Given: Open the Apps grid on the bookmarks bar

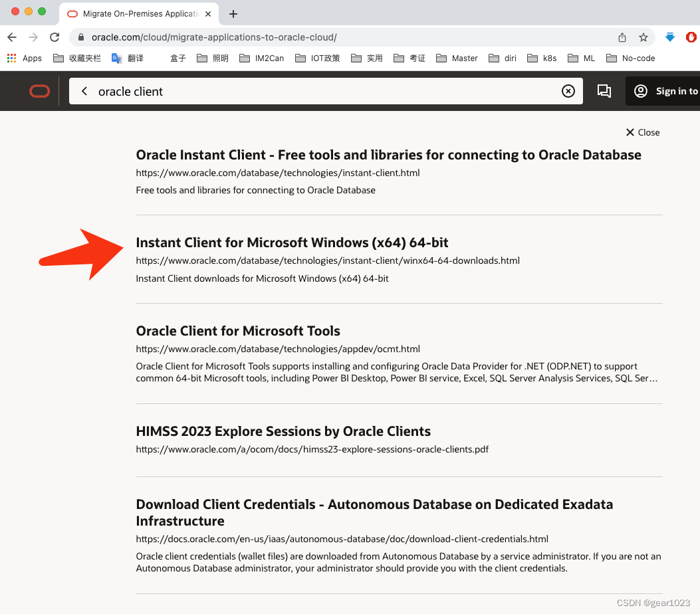Looking at the screenshot, I should (11, 58).
